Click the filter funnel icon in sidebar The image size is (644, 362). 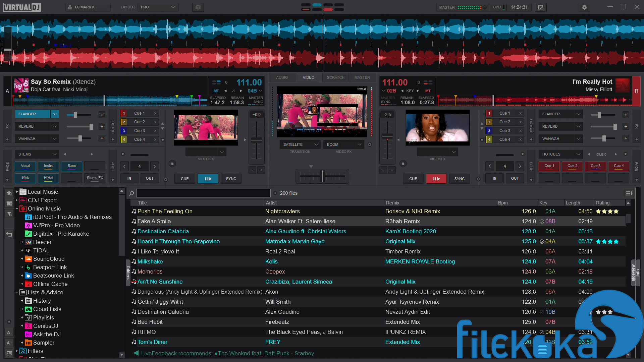click(x=9, y=214)
